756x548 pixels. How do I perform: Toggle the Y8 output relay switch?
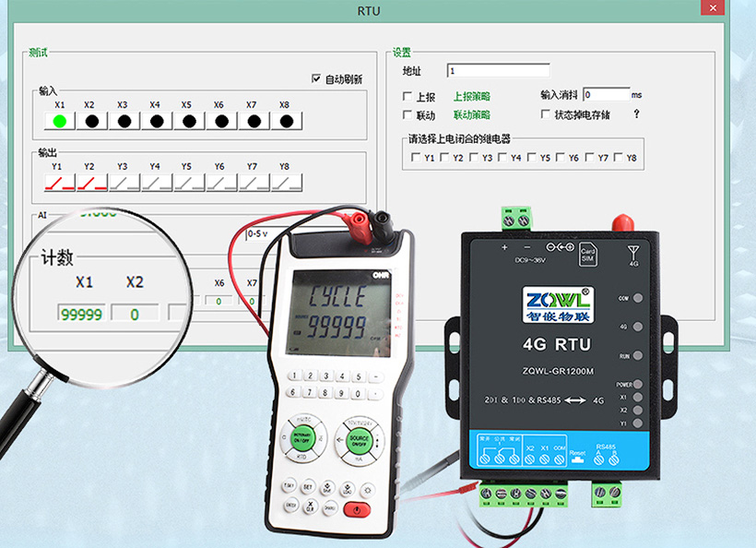click(x=286, y=183)
